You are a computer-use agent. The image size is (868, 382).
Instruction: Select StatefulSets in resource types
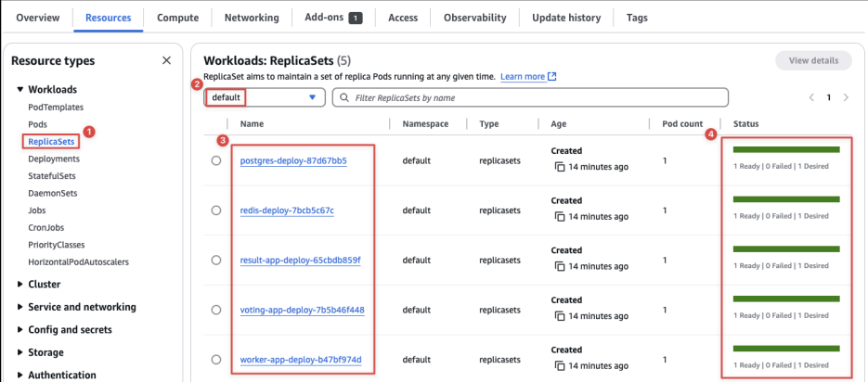coord(51,176)
